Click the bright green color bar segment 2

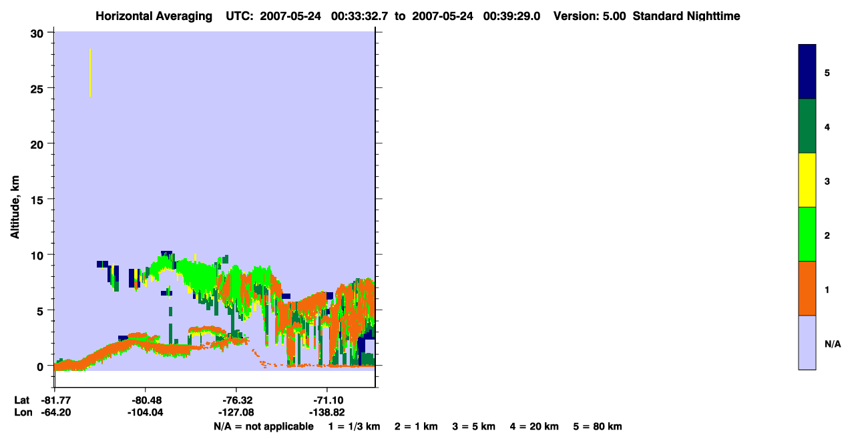click(807, 234)
